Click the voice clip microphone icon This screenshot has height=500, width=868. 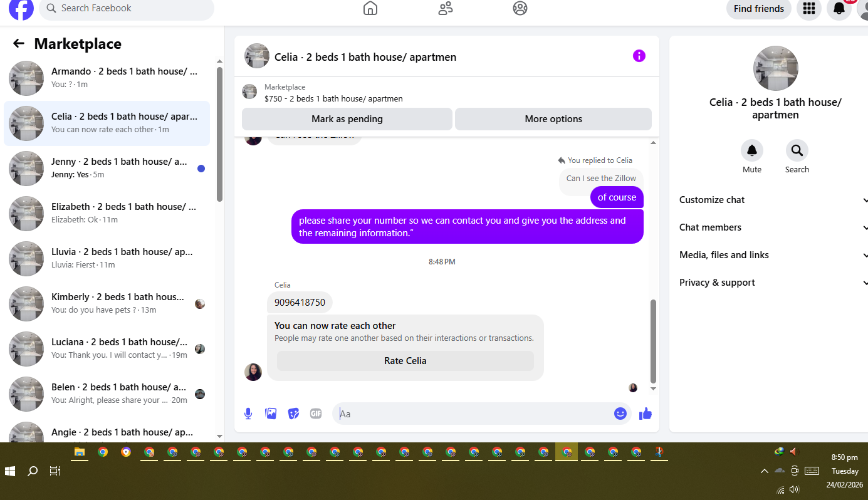pos(248,414)
